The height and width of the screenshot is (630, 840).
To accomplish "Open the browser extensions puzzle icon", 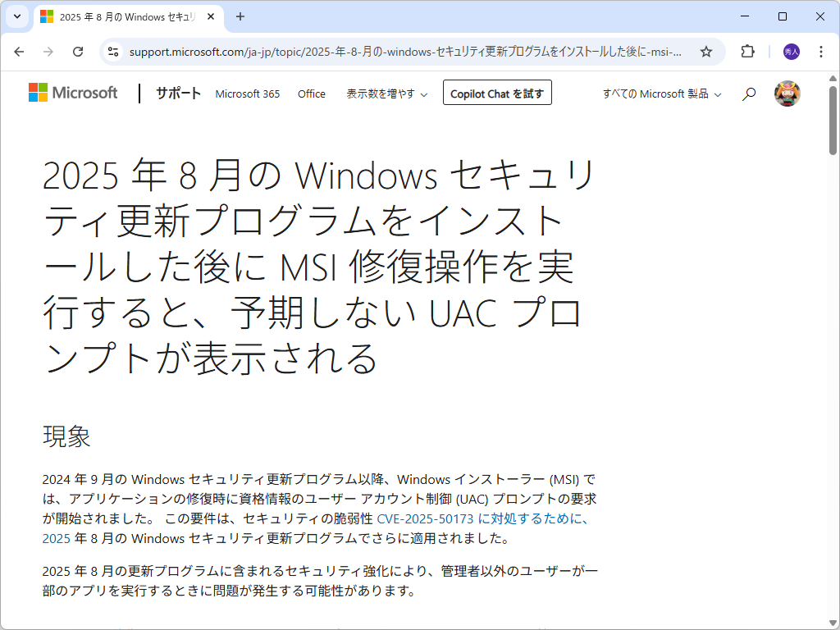I will coord(746,51).
